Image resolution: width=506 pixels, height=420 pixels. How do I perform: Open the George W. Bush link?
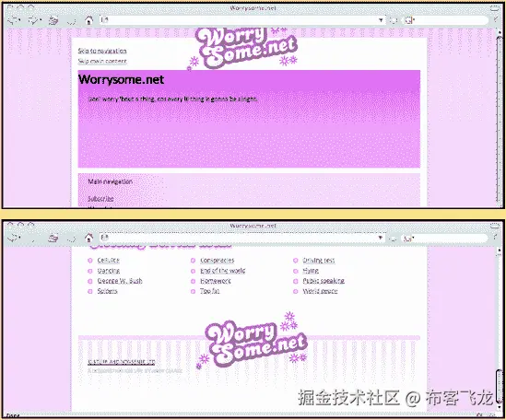[120, 281]
